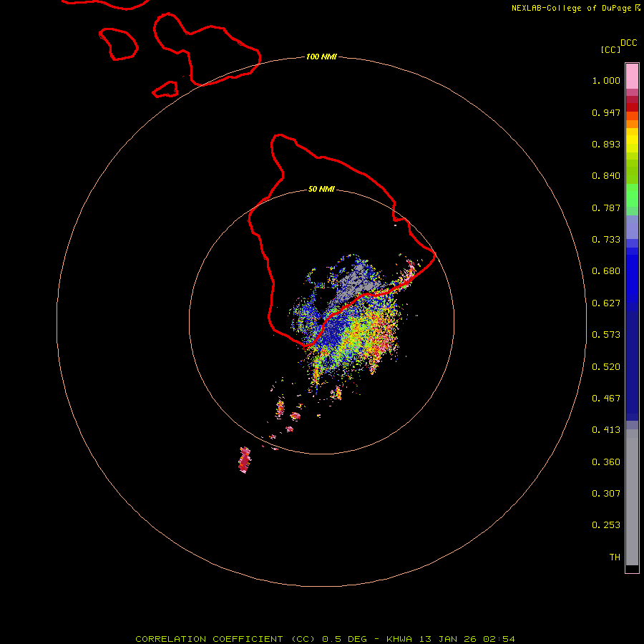This screenshot has width=644, height=644.
Task: Pick the olive-green swatch near 0.840
Action: 632,172
